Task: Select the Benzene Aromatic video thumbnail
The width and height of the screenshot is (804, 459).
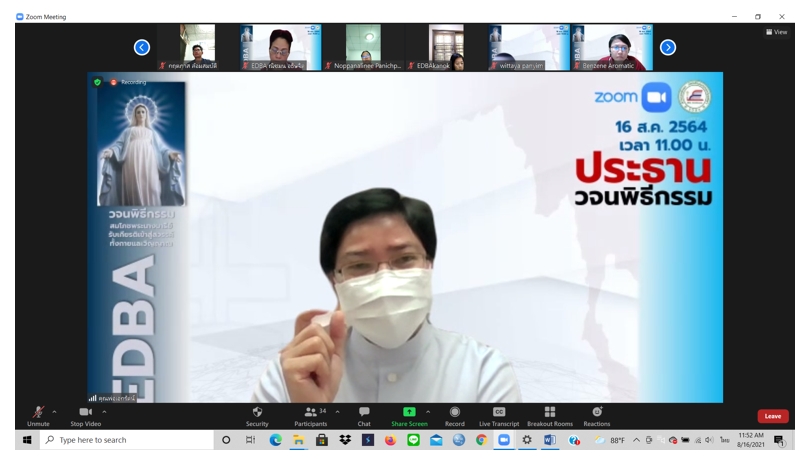Action: (612, 47)
